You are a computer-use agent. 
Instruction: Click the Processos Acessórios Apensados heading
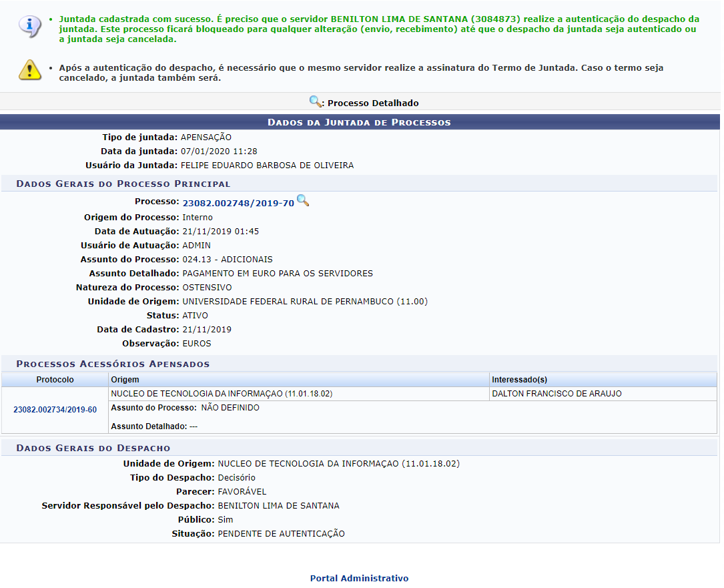[x=113, y=364]
